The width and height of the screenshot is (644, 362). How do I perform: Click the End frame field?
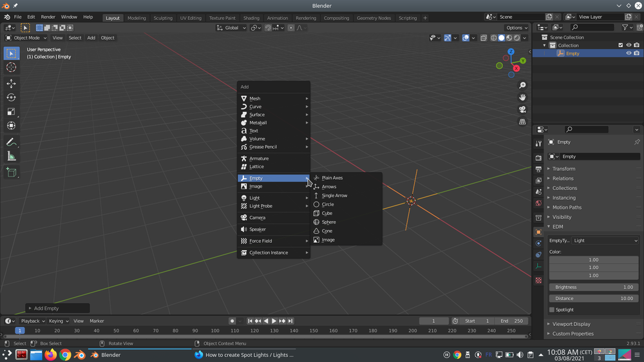[x=512, y=321]
